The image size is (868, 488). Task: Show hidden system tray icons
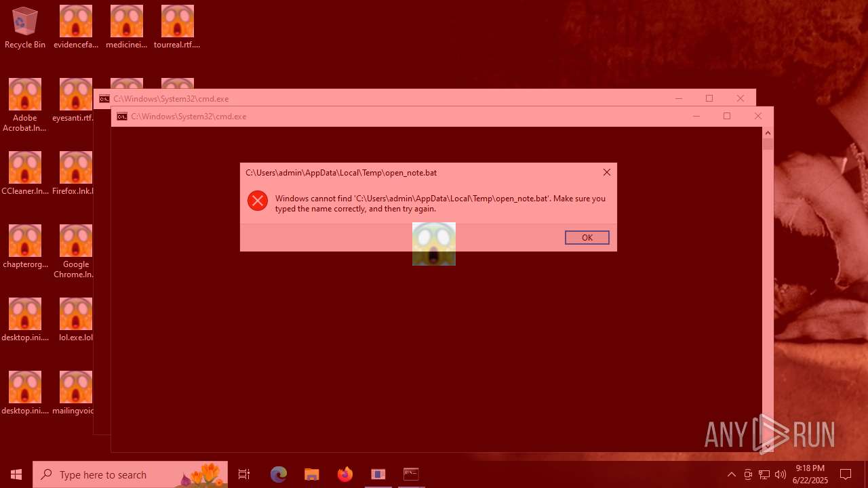(x=731, y=474)
